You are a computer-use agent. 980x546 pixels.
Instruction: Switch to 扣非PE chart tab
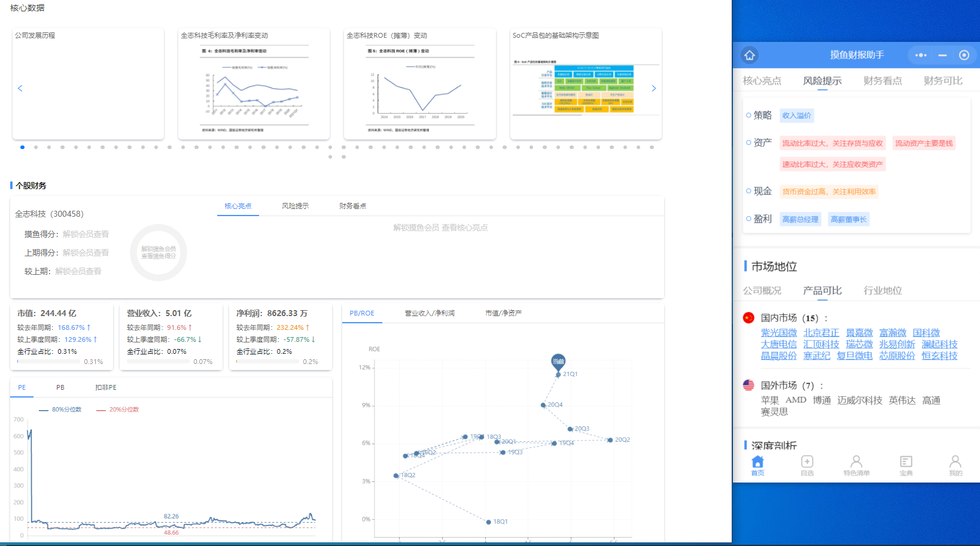coord(106,387)
